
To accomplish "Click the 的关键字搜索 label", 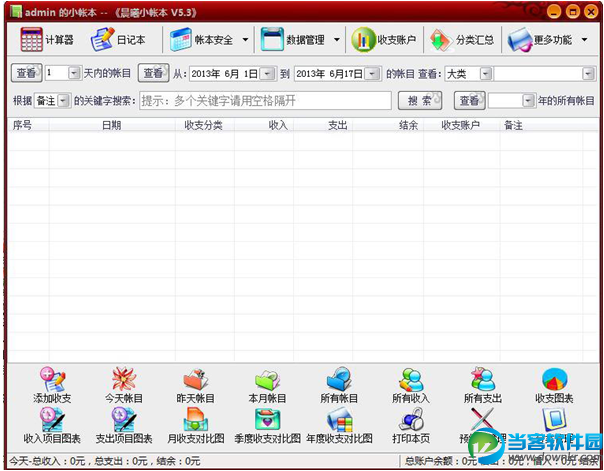I will tap(105, 101).
